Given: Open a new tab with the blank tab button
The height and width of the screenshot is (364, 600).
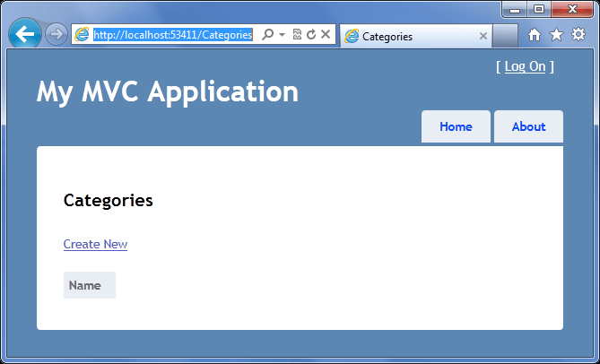Looking at the screenshot, I should [x=505, y=37].
